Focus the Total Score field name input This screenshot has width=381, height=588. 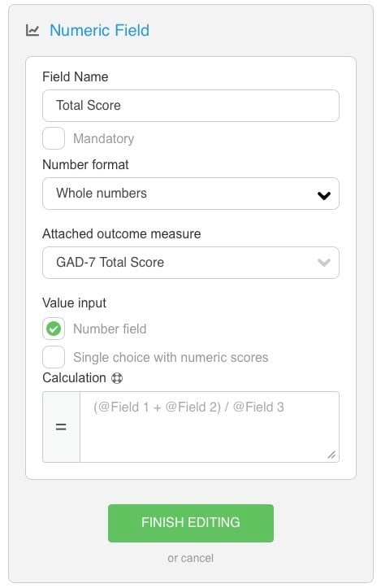[x=191, y=106]
